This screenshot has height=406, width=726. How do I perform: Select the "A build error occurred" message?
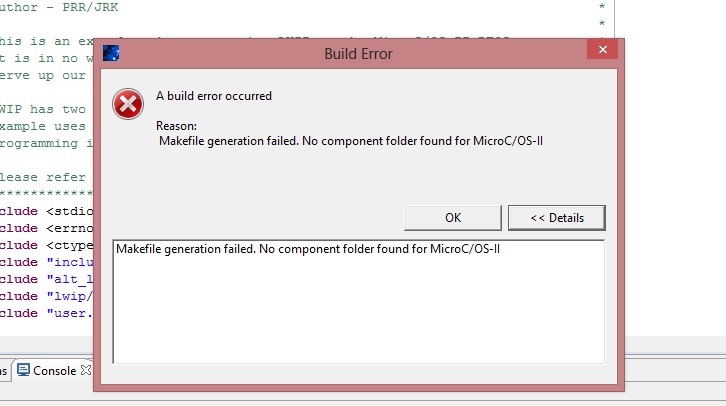214,97
